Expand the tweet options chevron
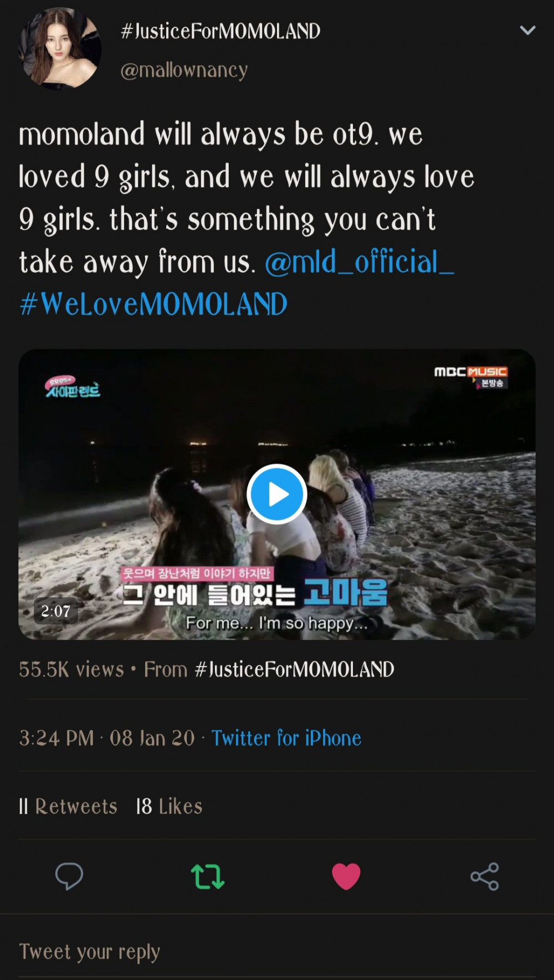The height and width of the screenshot is (980, 554). tap(527, 30)
